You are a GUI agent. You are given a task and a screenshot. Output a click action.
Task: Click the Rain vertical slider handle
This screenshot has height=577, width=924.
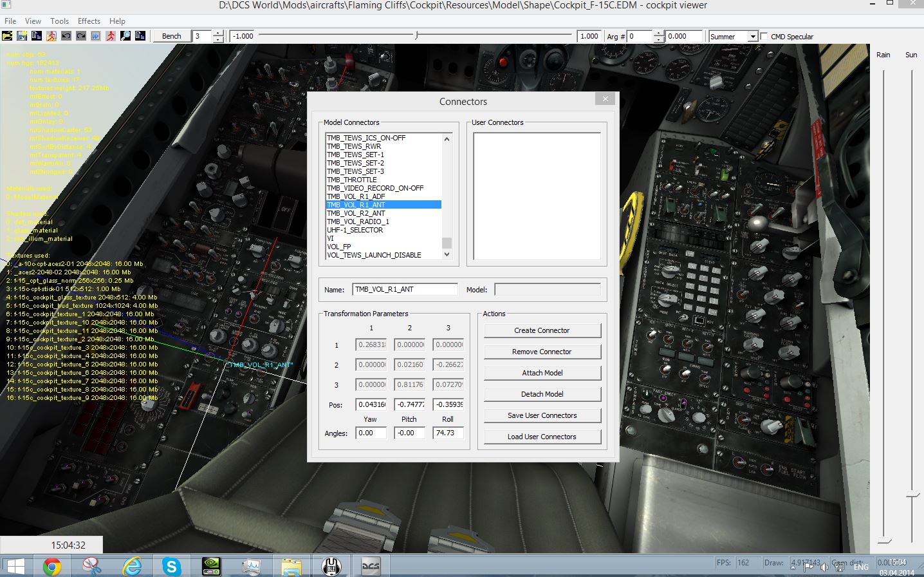(x=885, y=540)
